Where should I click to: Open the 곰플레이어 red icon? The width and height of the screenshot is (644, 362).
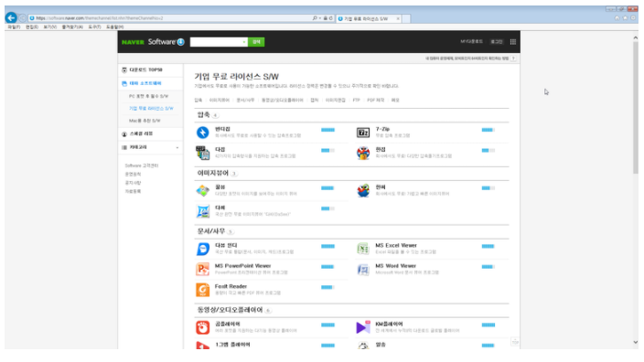[x=202, y=327]
